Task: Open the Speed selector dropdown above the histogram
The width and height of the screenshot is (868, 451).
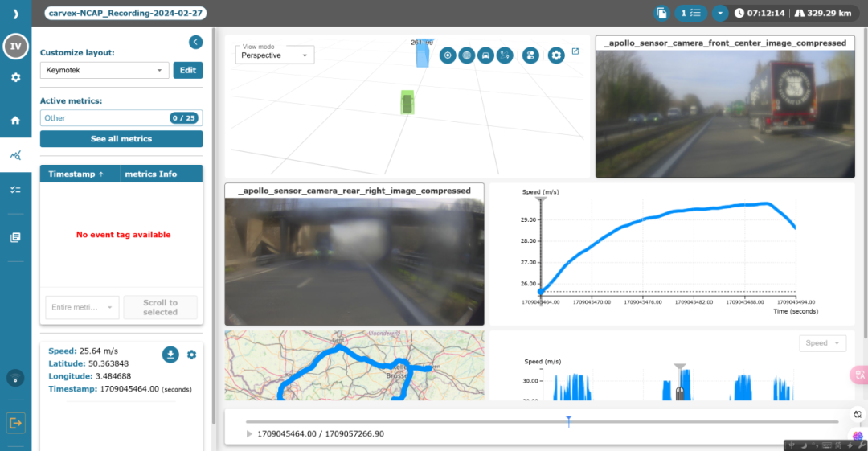Action: click(x=823, y=343)
